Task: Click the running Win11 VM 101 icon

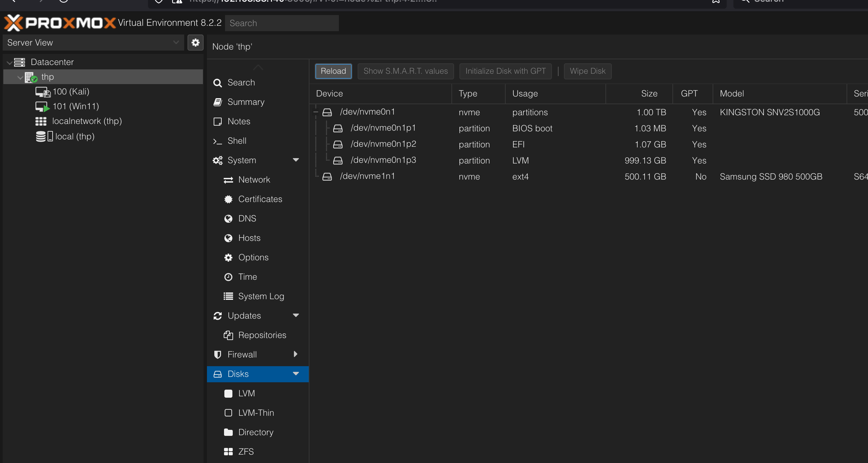Action: (43, 107)
